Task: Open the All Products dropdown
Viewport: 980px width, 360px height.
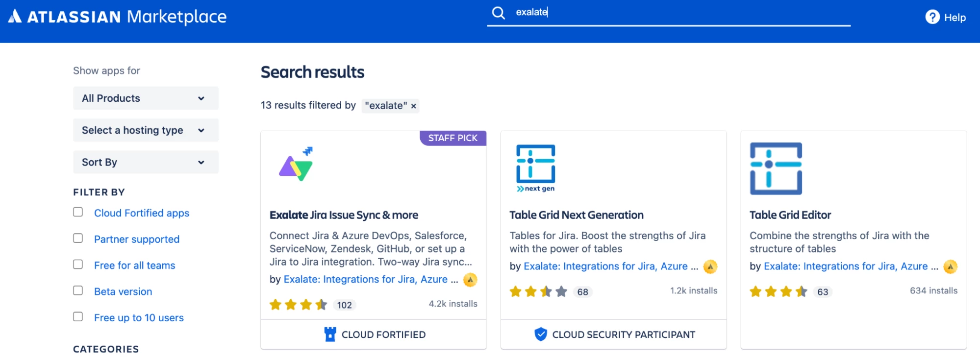Action: [x=146, y=98]
